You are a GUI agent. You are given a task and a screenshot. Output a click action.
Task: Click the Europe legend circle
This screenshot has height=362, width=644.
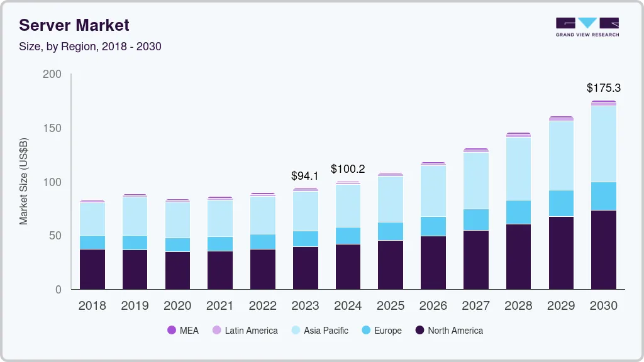point(365,330)
